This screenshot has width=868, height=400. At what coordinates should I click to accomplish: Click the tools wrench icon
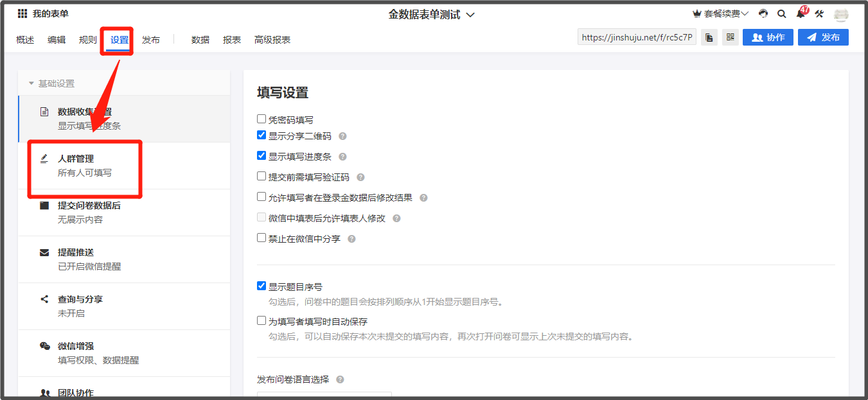(819, 13)
